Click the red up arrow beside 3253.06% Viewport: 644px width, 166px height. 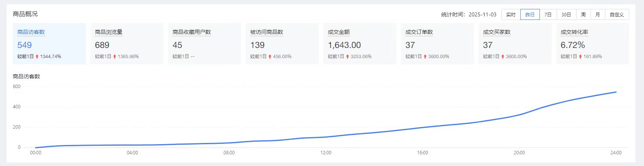(348, 57)
